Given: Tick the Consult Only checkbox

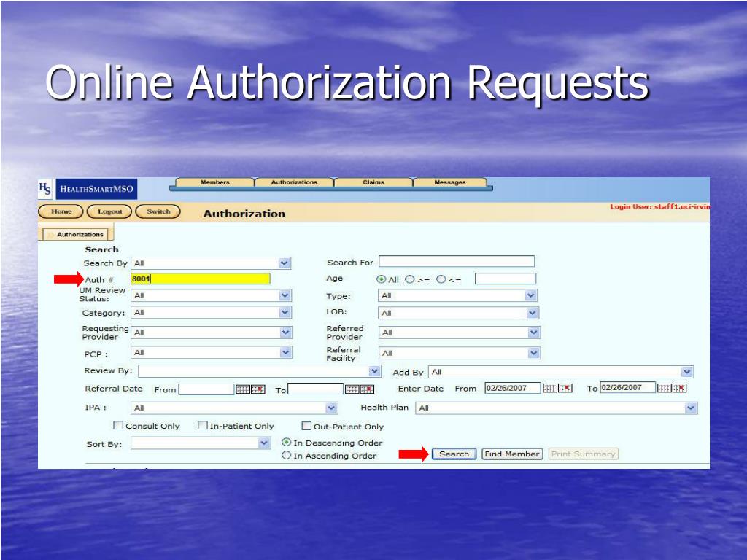Looking at the screenshot, I should (x=118, y=425).
